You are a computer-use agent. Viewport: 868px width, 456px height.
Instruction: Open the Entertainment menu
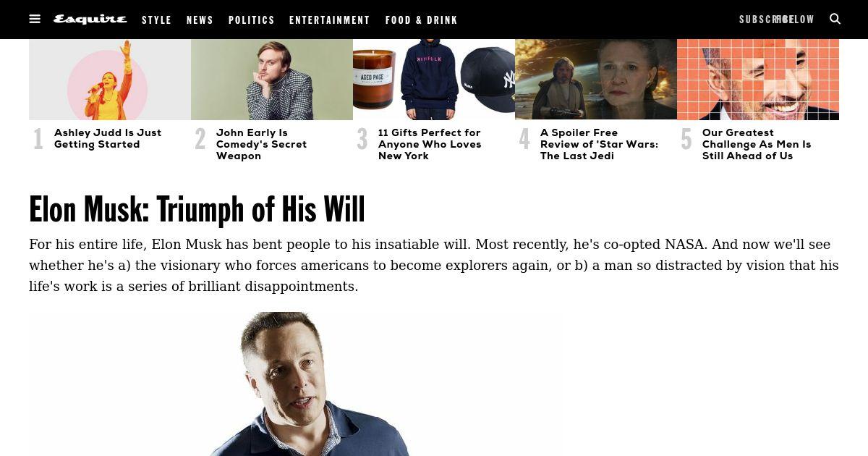pos(330,20)
